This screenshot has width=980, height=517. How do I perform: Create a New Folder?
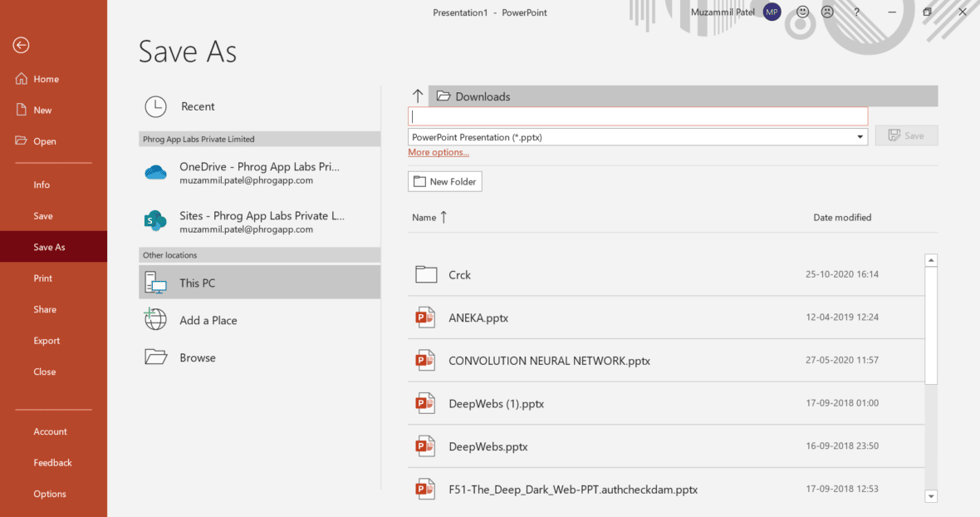[444, 180]
